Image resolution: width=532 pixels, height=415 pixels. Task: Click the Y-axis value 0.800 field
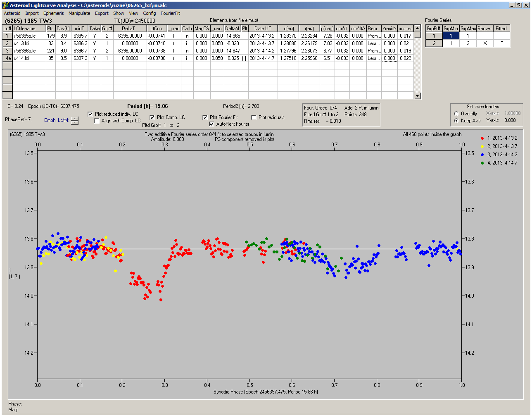click(510, 121)
